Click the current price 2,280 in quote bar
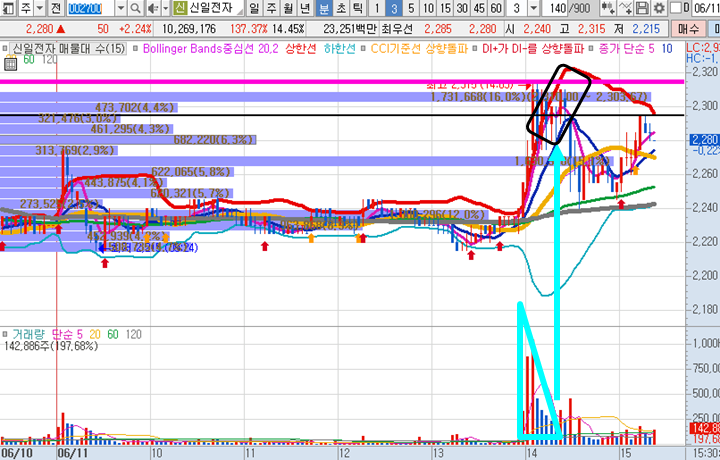The width and height of the screenshot is (720, 460). click(39, 29)
